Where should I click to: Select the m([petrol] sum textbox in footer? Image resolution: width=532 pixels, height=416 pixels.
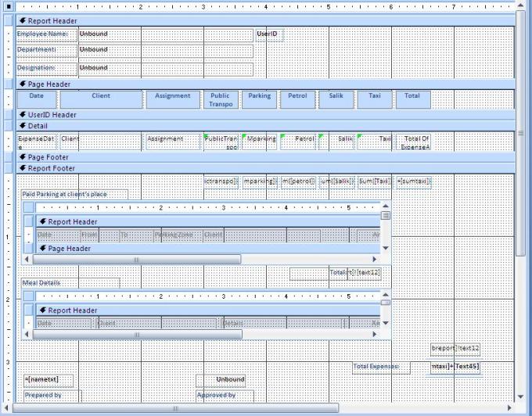tap(298, 181)
